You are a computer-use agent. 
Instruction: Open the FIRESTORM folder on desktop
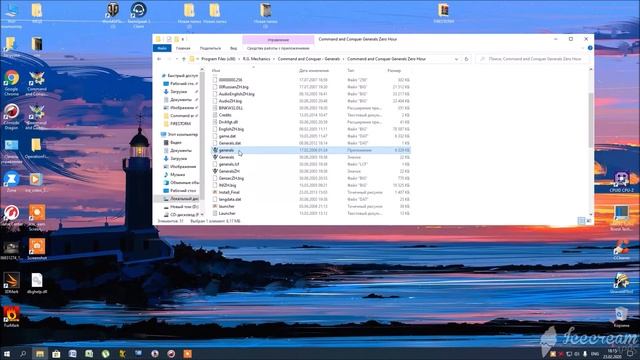(x=444, y=13)
